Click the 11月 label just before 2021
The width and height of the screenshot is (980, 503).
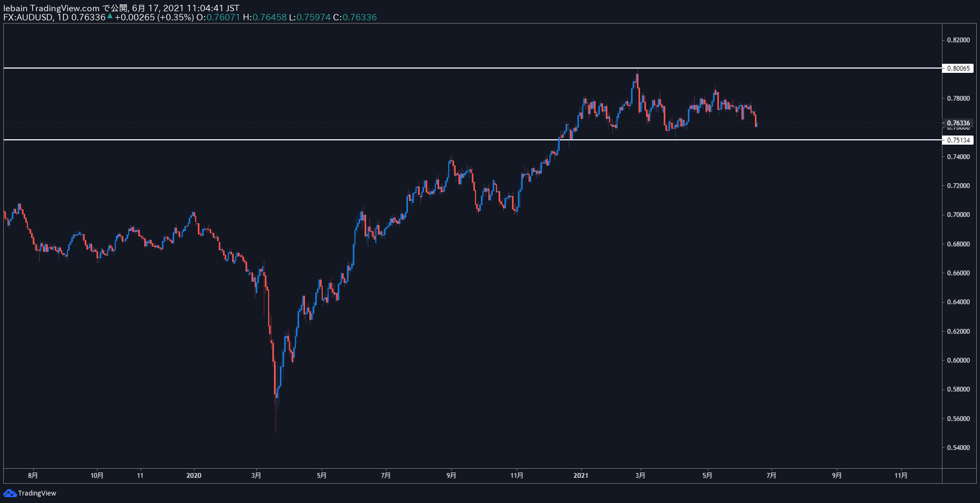[x=517, y=475]
